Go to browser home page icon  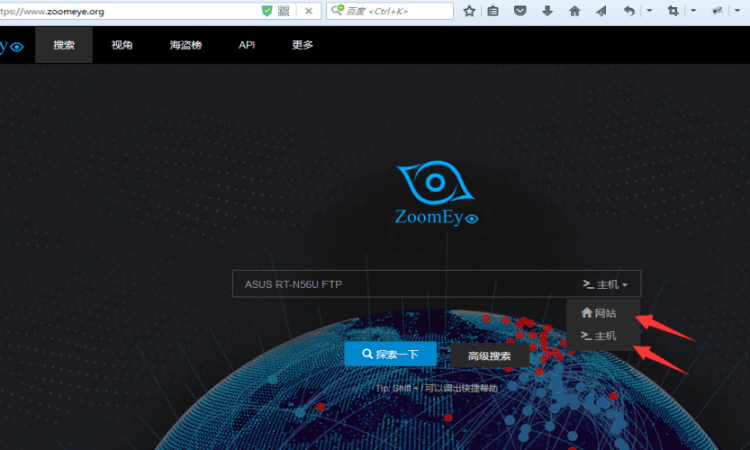point(574,11)
